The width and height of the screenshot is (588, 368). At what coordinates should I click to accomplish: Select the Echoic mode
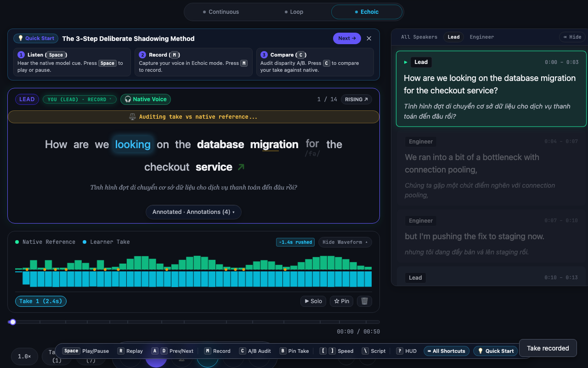click(367, 12)
